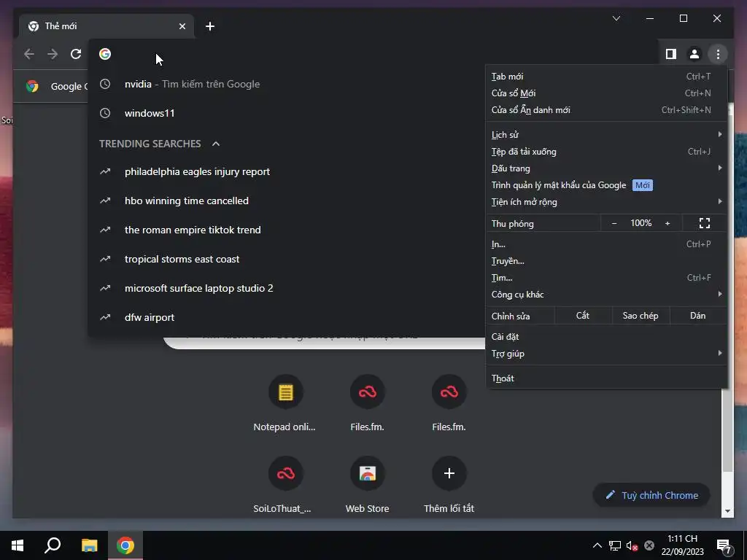Screen dimensions: 747x560
Task: Expand the 'Dấu trang' submenu
Action: point(606,168)
